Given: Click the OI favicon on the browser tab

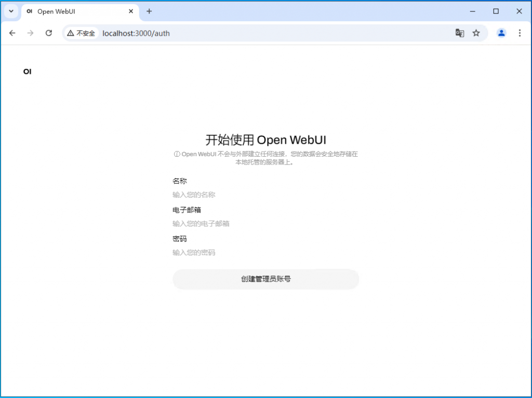Looking at the screenshot, I should pos(30,11).
